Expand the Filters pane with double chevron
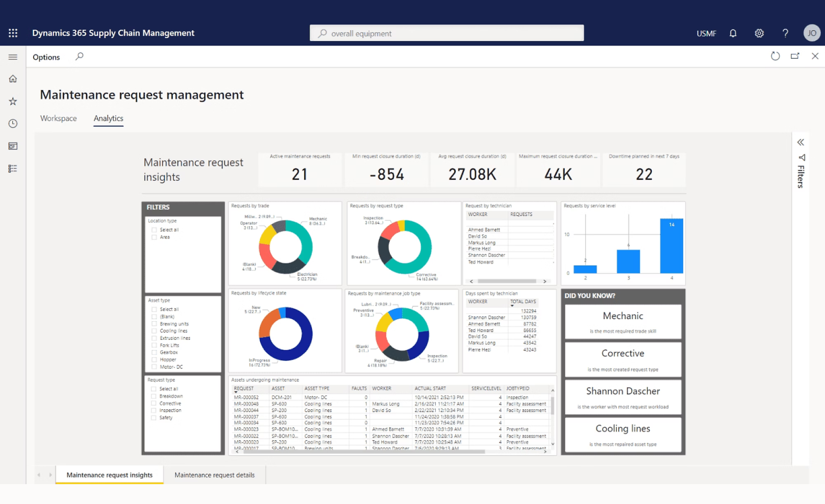Image resolution: width=825 pixels, height=504 pixels. click(x=800, y=142)
